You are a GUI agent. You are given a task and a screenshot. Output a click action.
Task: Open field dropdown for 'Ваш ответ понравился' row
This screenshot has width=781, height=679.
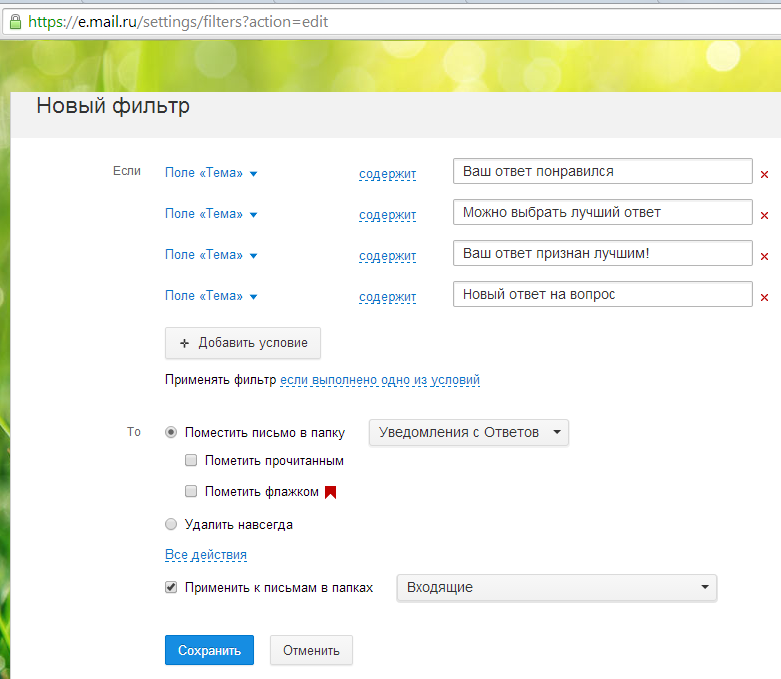tap(211, 173)
